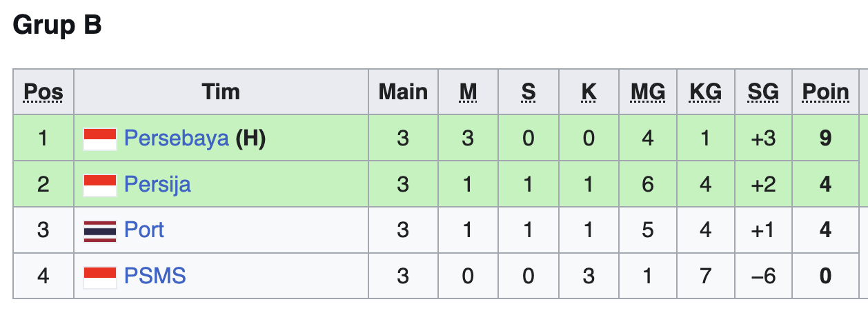The image size is (868, 324).
Task: Click the Indonesian flag beside Persebaya
Action: pyautogui.click(x=100, y=139)
